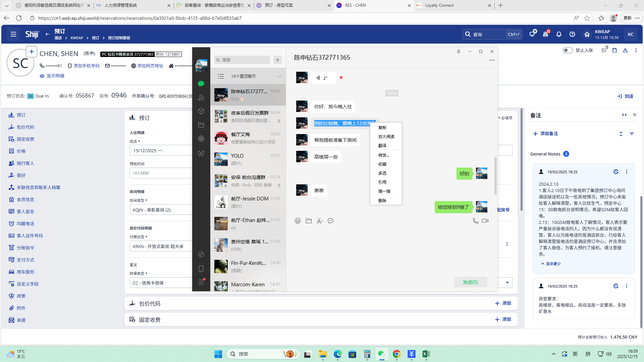
Task: Click the WeChat screenshot scissors icon
Action: coord(320,221)
